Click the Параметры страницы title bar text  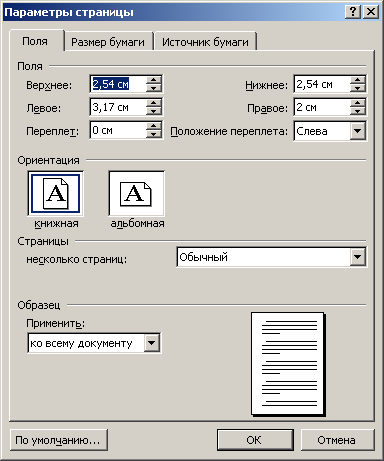click(x=69, y=12)
